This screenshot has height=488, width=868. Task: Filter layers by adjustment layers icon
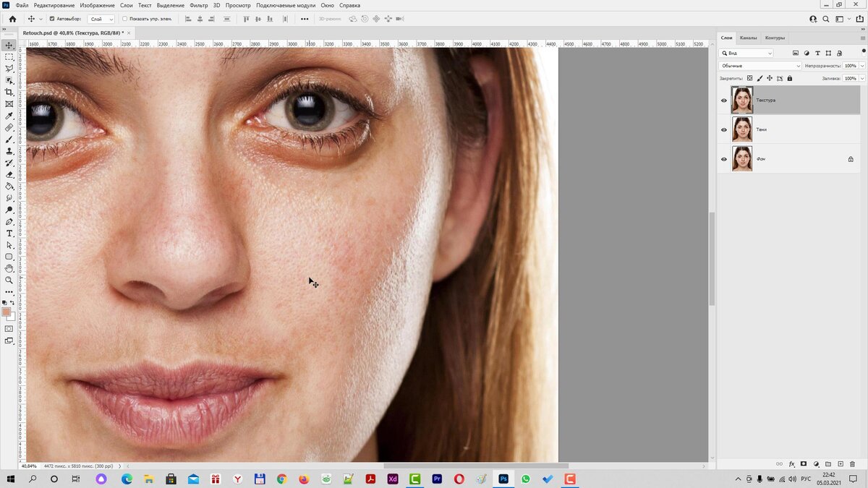tap(807, 53)
